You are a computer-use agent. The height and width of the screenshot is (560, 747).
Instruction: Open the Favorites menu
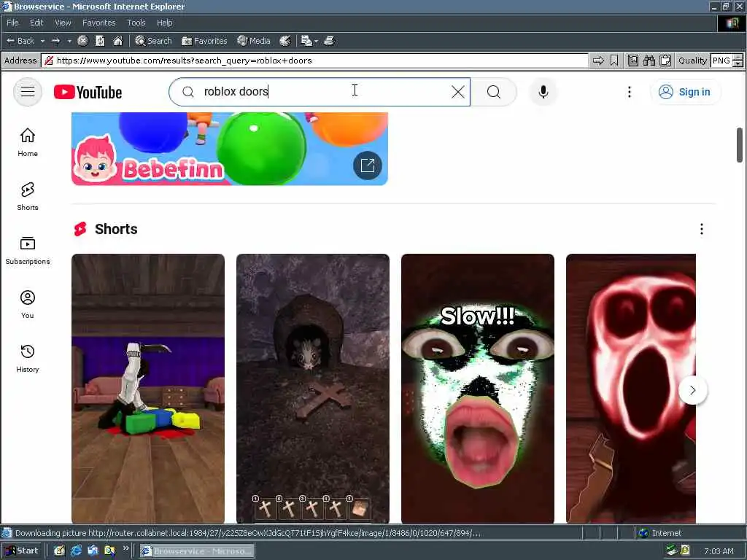pos(98,23)
